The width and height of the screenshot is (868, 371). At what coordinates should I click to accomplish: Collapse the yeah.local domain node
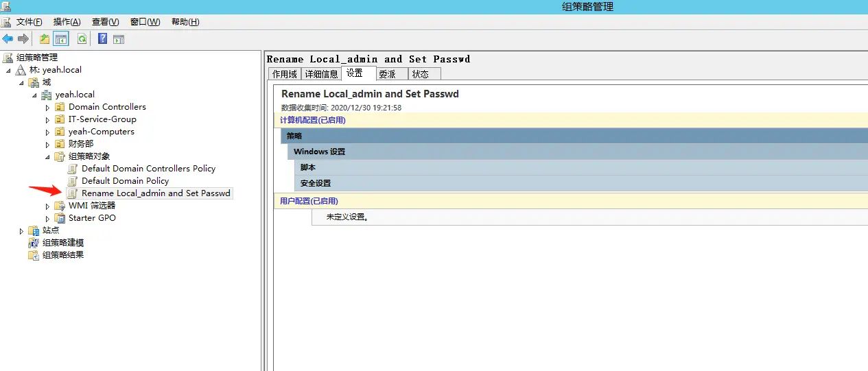[35, 95]
